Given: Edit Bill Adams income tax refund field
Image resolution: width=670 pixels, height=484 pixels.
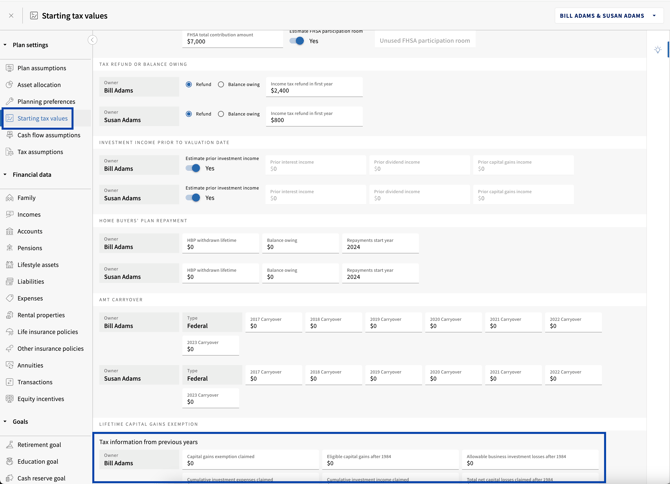Looking at the screenshot, I should click(x=314, y=87).
